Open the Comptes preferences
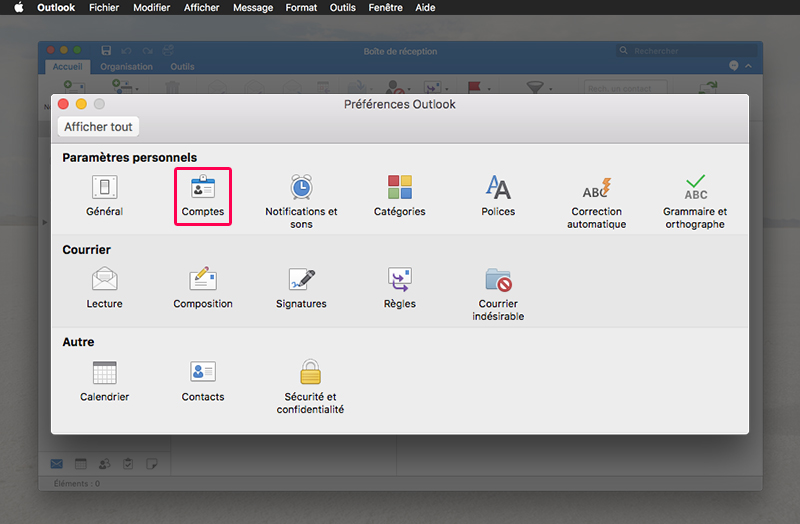The width and height of the screenshot is (800, 524). point(203,196)
